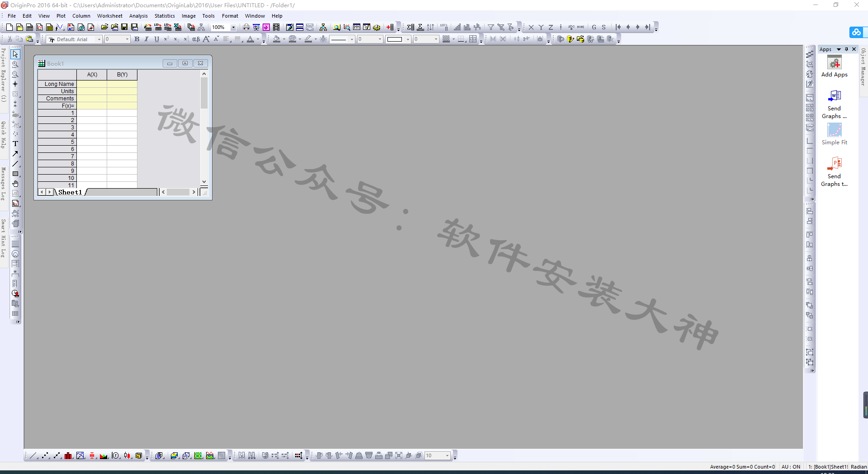Set column as X designation
Viewport: 868px width, 474px height.
(531, 27)
